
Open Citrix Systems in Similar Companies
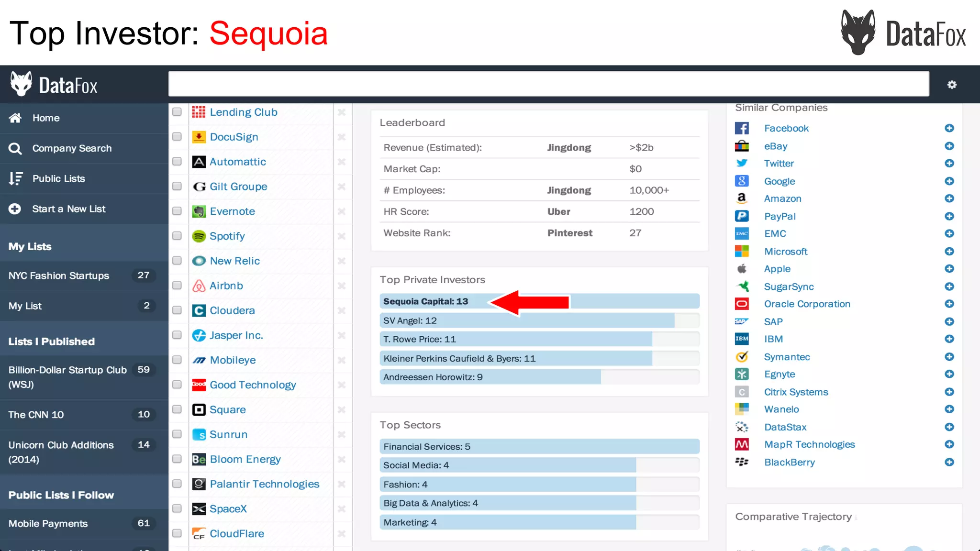click(796, 392)
